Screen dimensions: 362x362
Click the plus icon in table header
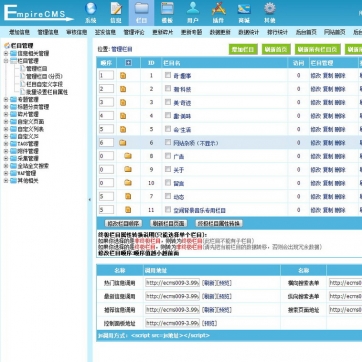pyautogui.click(x=128, y=63)
